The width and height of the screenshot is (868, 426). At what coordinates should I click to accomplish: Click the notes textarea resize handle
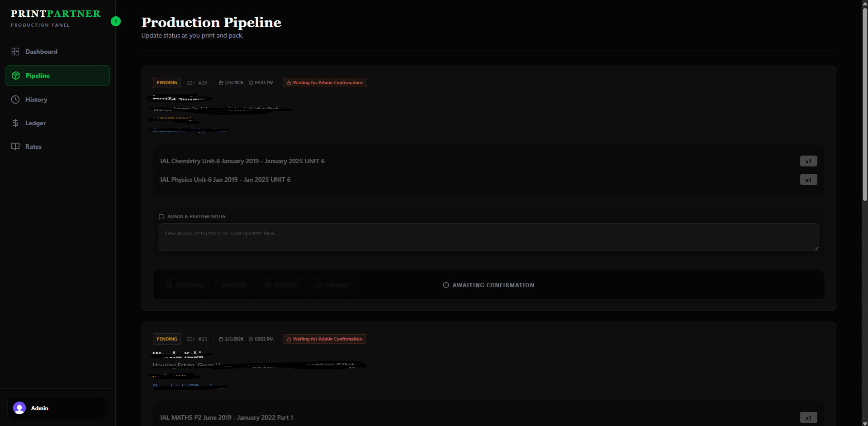pyautogui.click(x=816, y=248)
